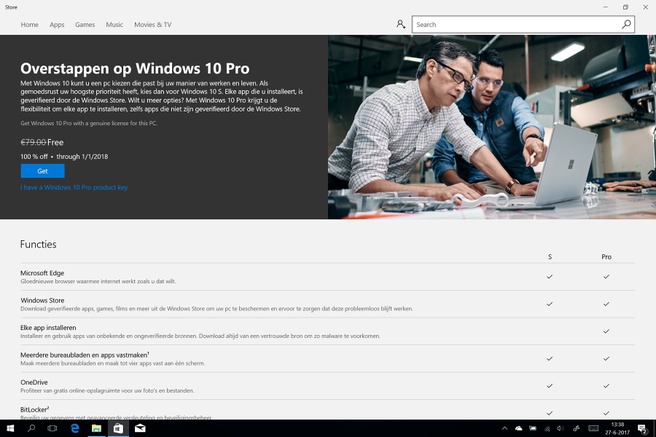The height and width of the screenshot is (437, 656).
Task: Click the struck-through €79.00 price
Action: point(33,142)
